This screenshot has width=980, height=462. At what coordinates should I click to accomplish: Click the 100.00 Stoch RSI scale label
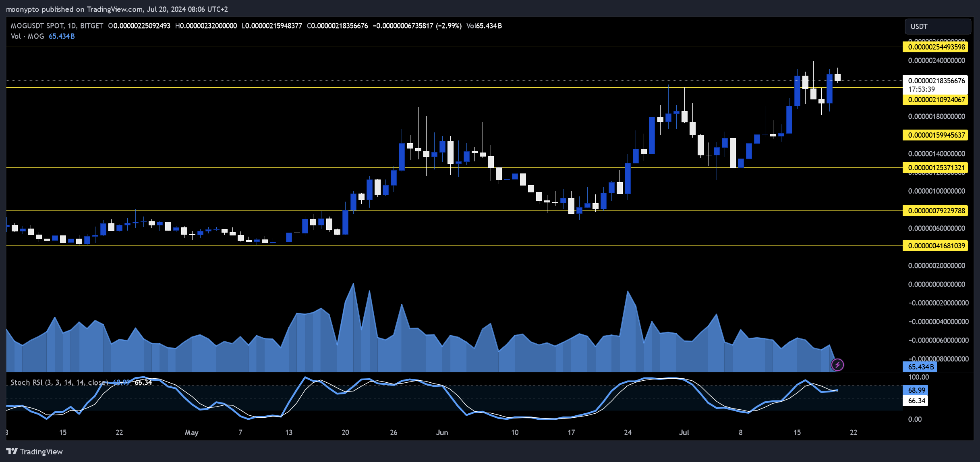918,377
